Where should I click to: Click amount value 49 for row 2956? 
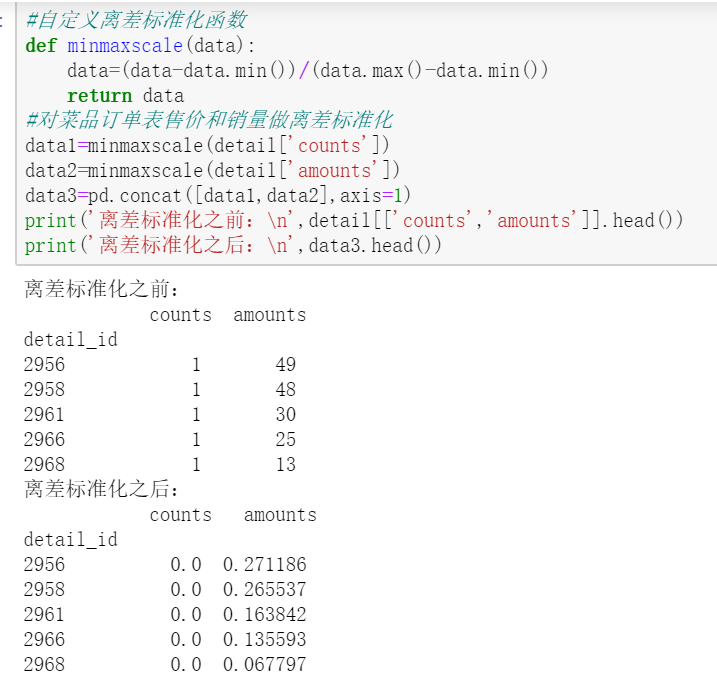coord(286,364)
